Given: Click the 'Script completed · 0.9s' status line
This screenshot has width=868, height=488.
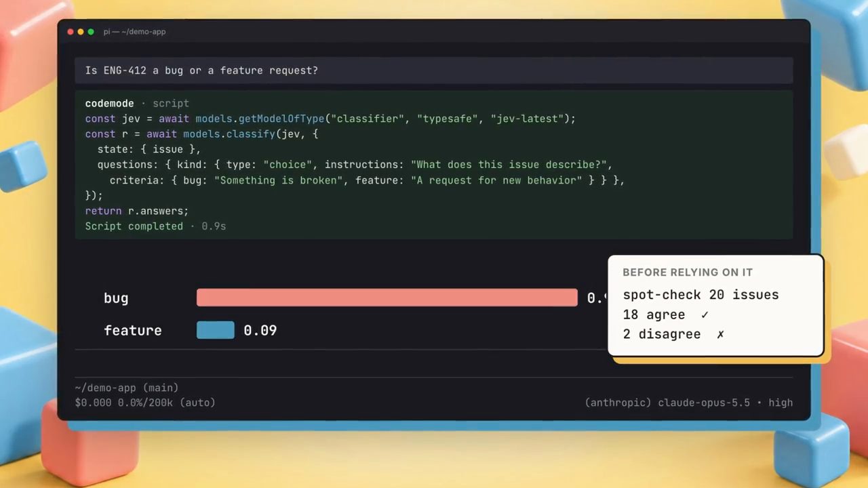Looking at the screenshot, I should pyautogui.click(x=155, y=226).
